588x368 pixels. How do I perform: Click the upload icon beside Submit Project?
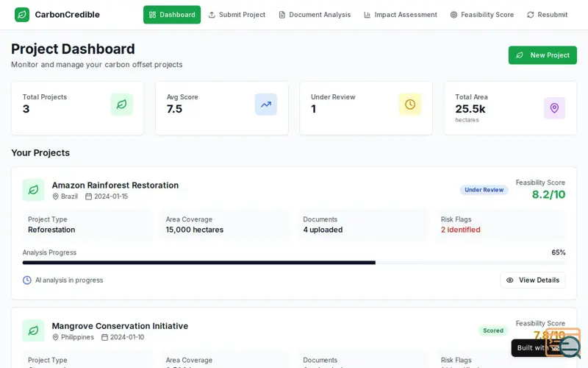coord(212,15)
